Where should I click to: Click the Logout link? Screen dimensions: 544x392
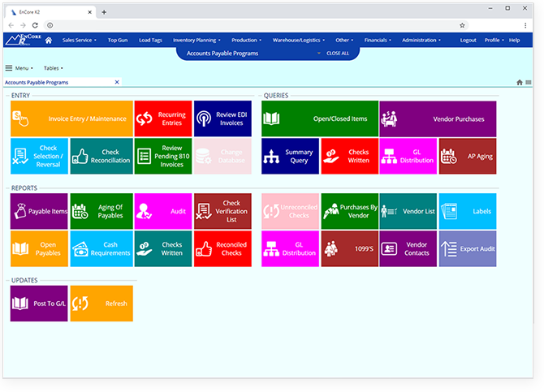[x=468, y=40]
